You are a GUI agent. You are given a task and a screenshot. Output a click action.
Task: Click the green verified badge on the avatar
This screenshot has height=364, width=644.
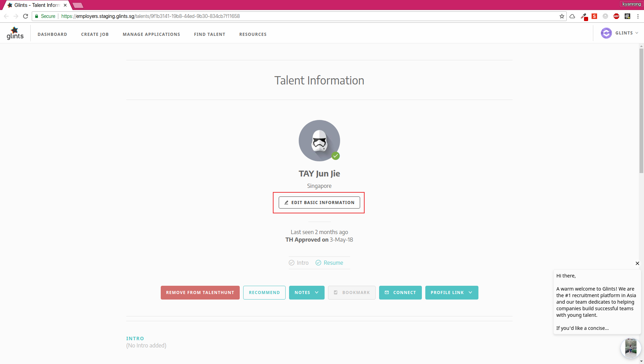(336, 156)
